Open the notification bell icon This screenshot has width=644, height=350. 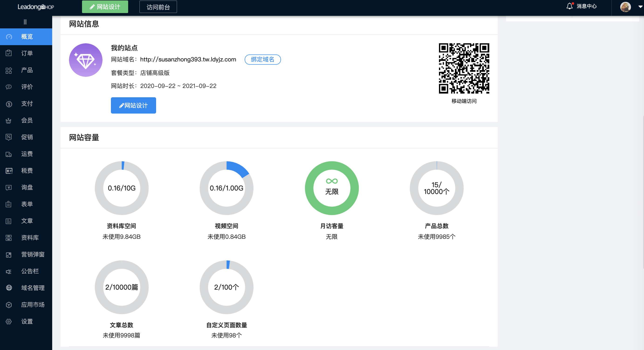coord(569,6)
